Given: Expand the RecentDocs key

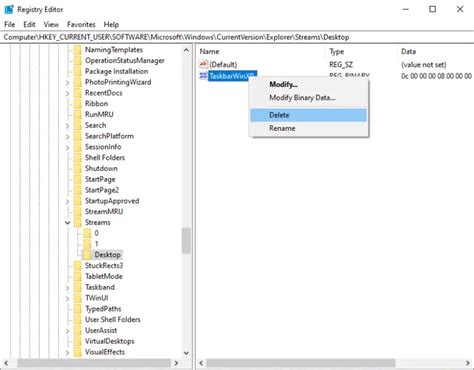Looking at the screenshot, I should 68,93.
